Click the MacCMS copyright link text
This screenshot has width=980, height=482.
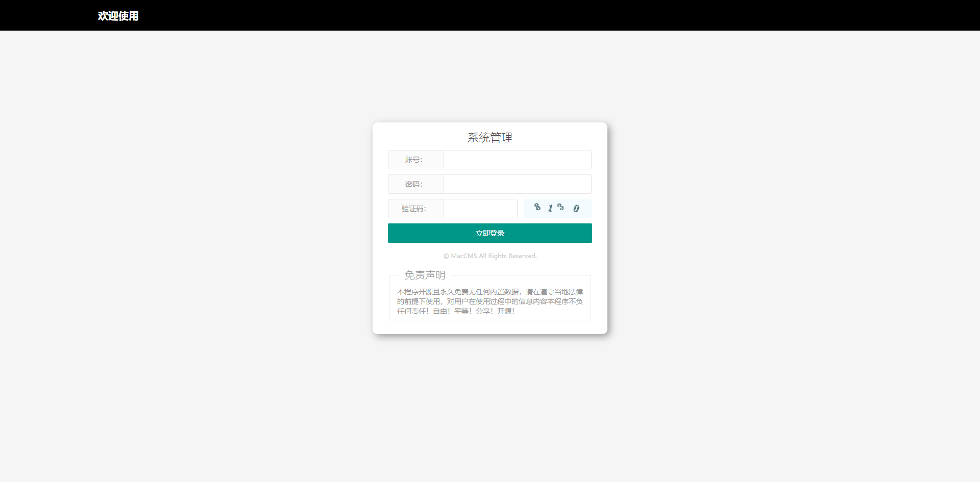point(489,256)
